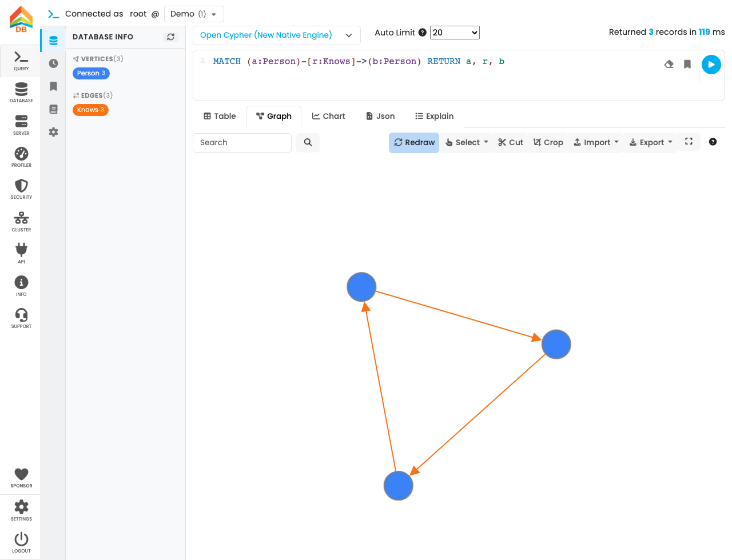Open the Server section in sidebar
This screenshot has width=732, height=560.
pos(21,125)
